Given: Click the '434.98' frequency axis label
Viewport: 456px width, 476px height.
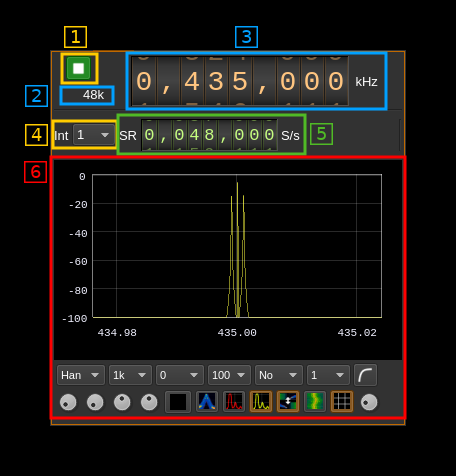Looking at the screenshot, I should coord(117,333).
